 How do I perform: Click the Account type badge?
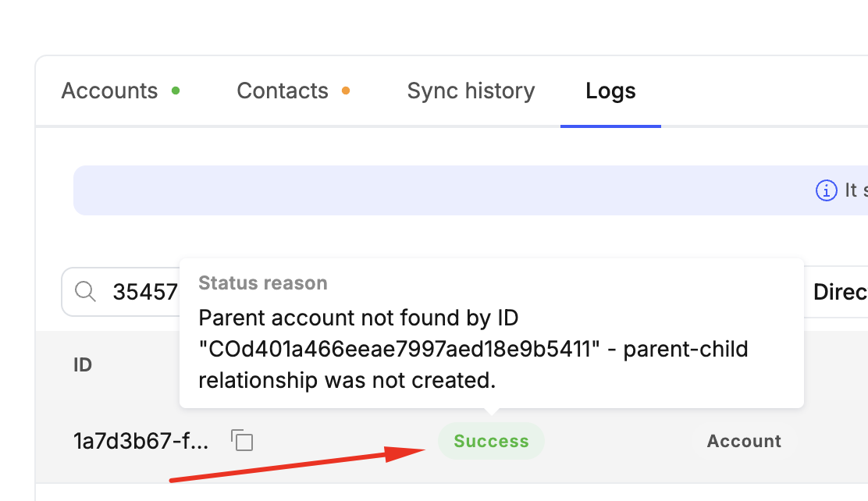click(743, 442)
